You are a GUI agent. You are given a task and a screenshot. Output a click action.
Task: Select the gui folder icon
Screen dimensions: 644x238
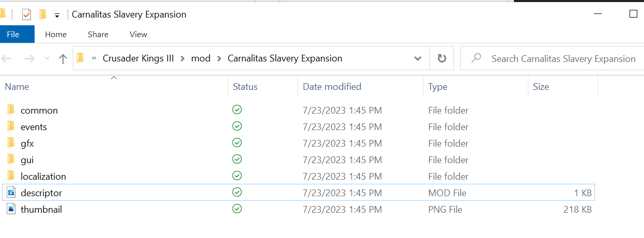(x=11, y=160)
